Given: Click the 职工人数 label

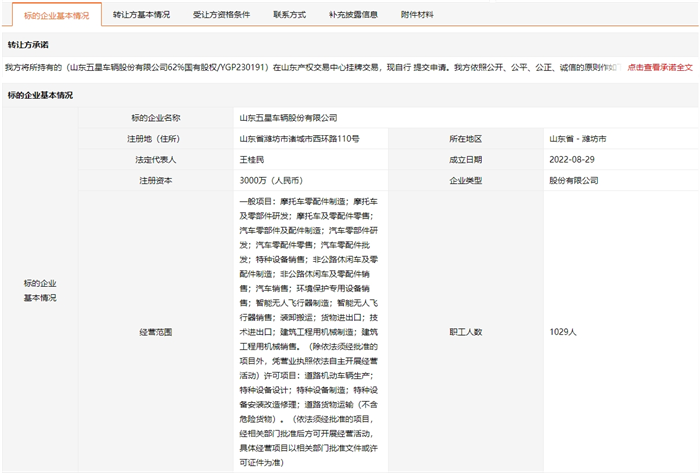Looking at the screenshot, I should tap(466, 332).
